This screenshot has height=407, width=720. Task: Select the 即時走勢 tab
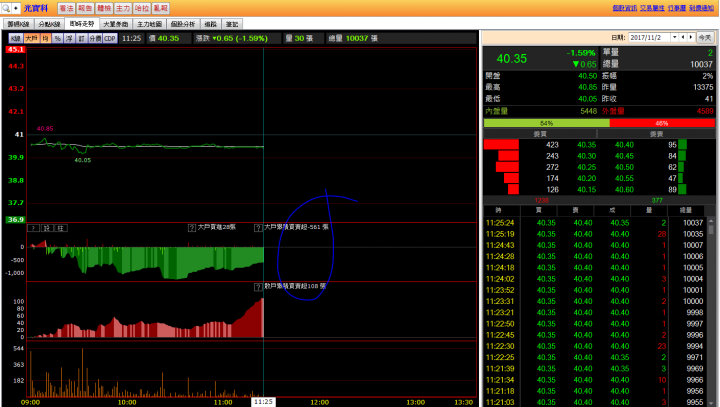tap(82, 24)
